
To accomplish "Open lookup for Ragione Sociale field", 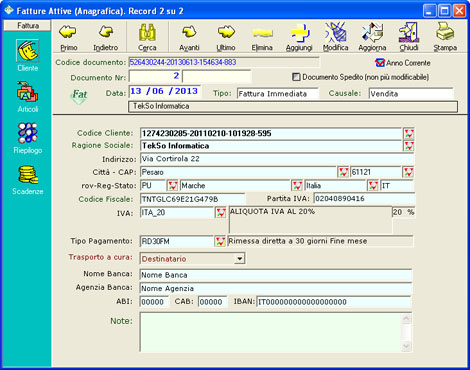I will coord(409,146).
